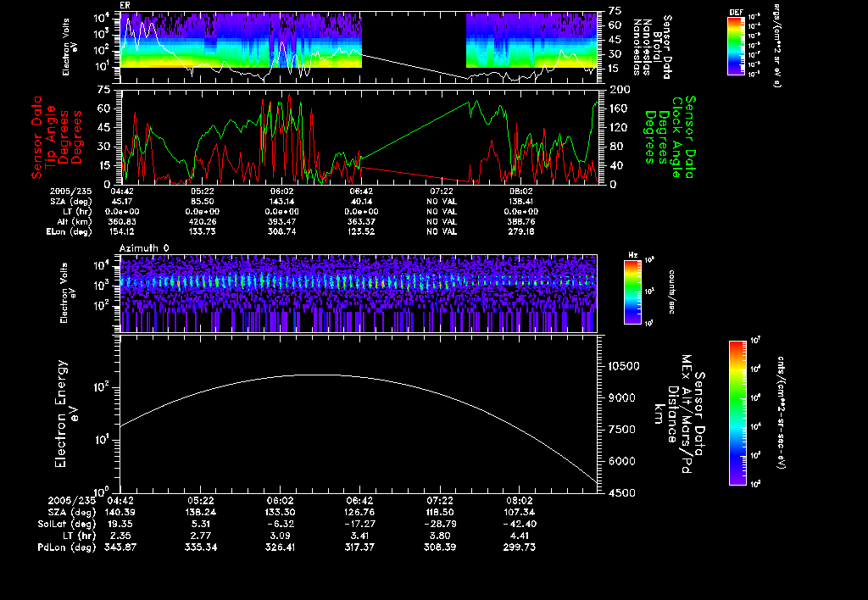Click SolLat value -17.27

click(x=359, y=524)
